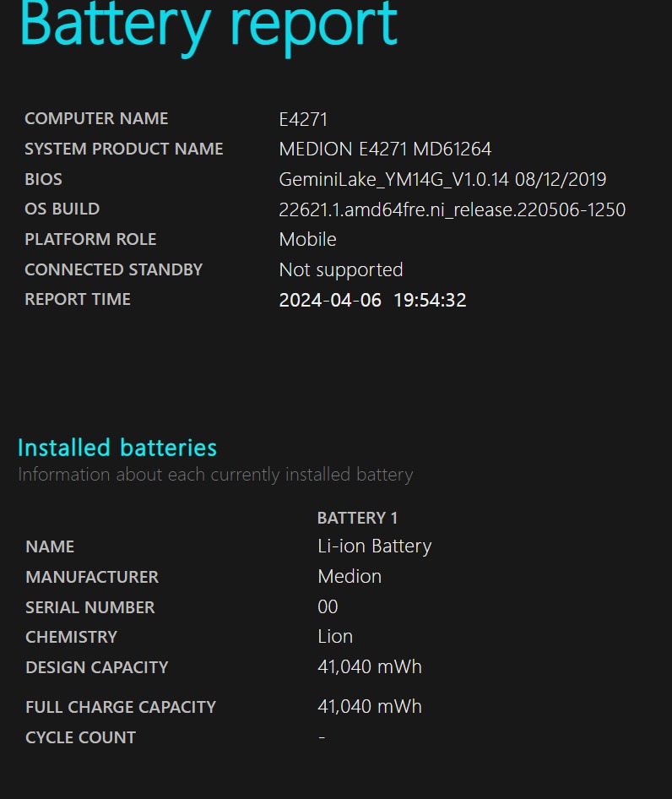This screenshot has width=672, height=799.
Task: Click the OS build number value
Action: tap(452, 209)
